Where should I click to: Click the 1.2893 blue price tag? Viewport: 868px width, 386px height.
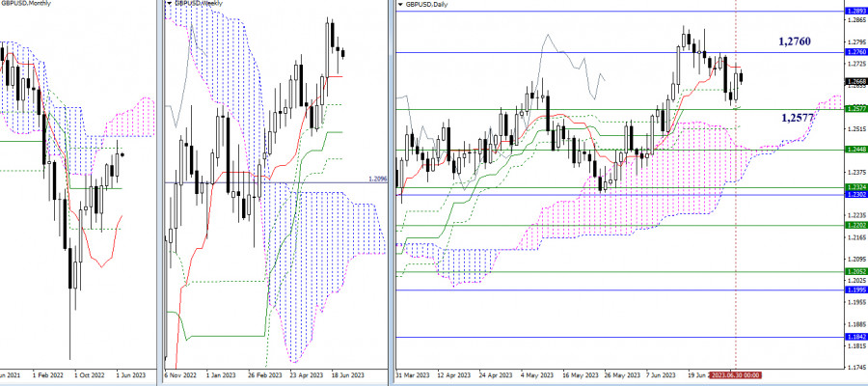854,12
